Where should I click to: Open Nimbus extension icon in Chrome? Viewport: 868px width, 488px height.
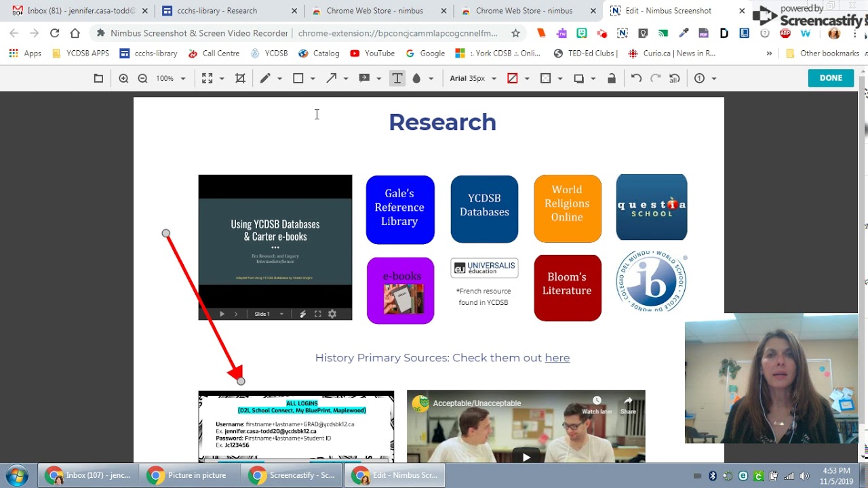(623, 33)
